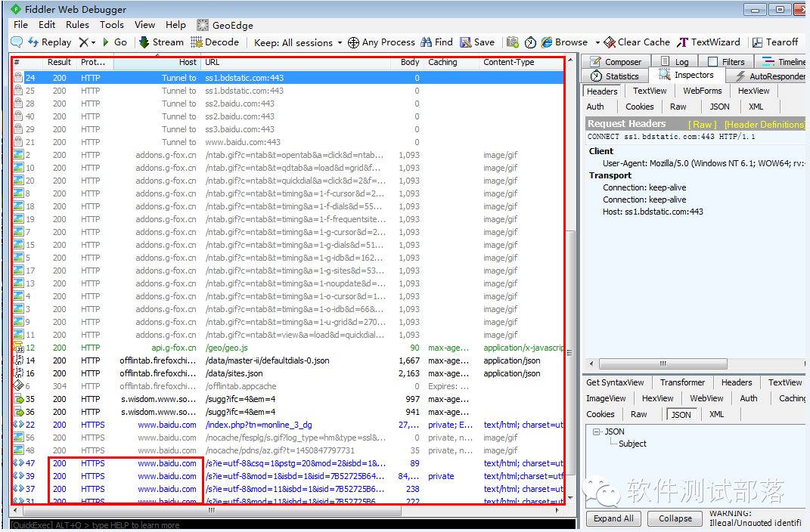Open the WebView response tab
Image resolution: width=810 pixels, height=532 pixels.
706,398
